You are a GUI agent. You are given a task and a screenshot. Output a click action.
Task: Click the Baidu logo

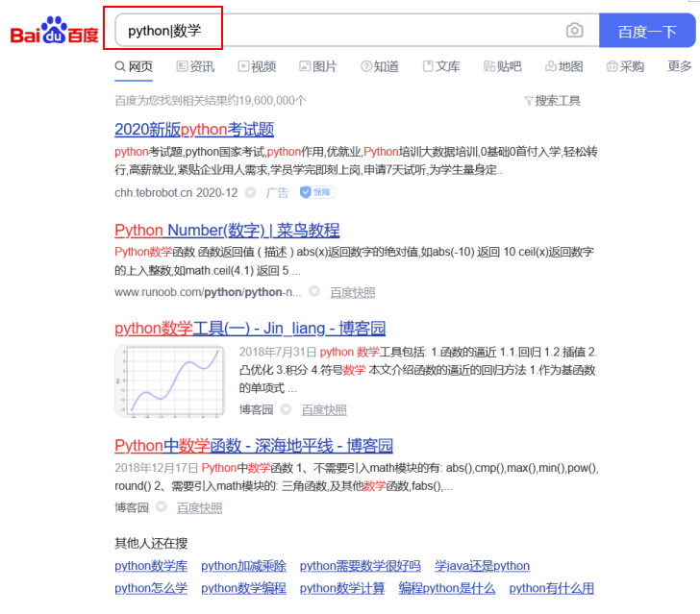[x=54, y=31]
